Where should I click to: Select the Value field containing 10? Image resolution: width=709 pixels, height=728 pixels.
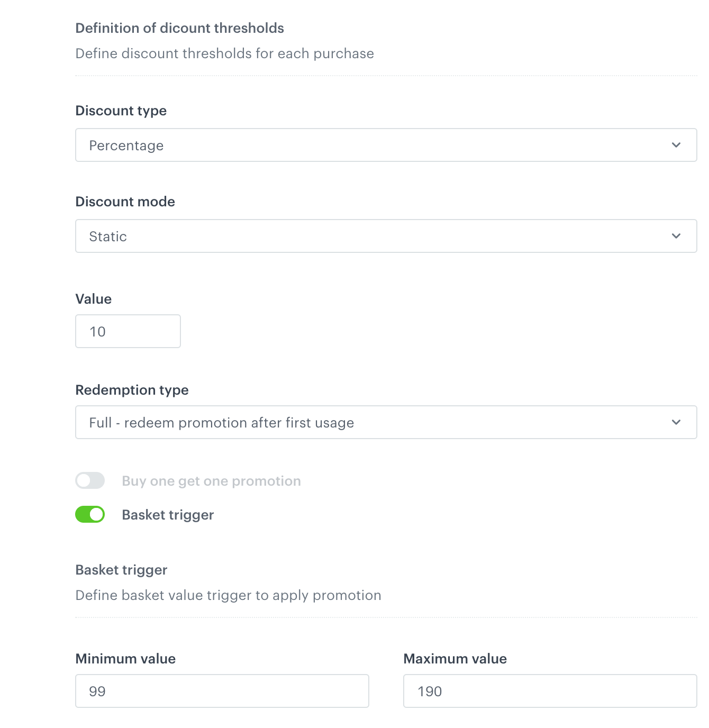pos(128,331)
